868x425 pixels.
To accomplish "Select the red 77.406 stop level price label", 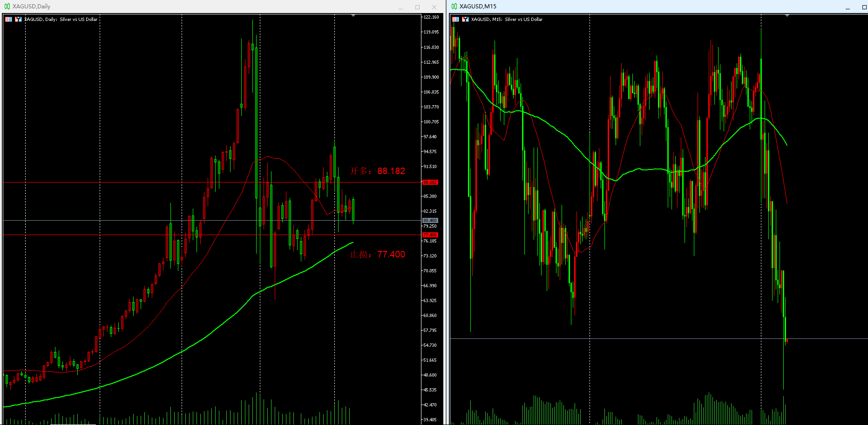I will 430,235.
